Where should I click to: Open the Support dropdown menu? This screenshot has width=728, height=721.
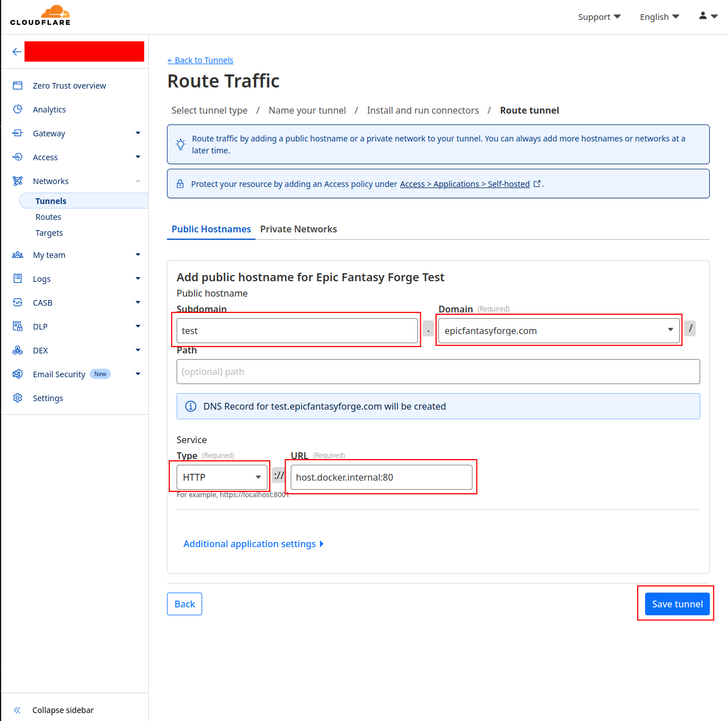coord(599,17)
